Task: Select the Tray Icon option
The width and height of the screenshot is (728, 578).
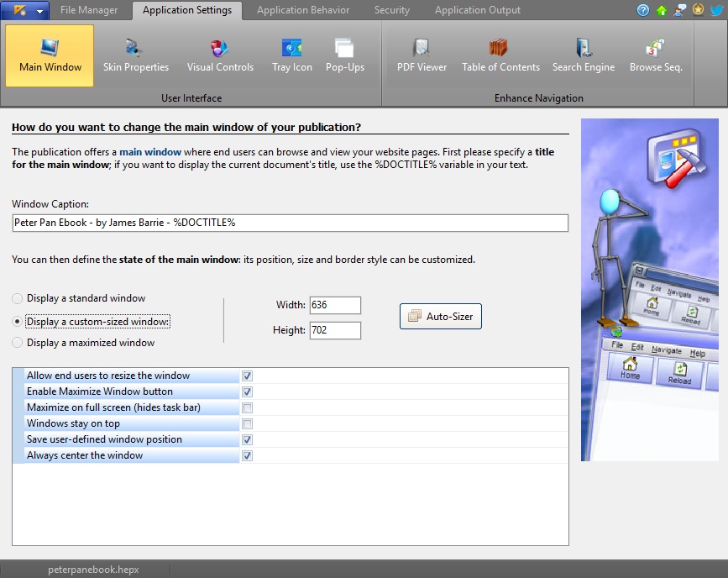Action: tap(291, 55)
